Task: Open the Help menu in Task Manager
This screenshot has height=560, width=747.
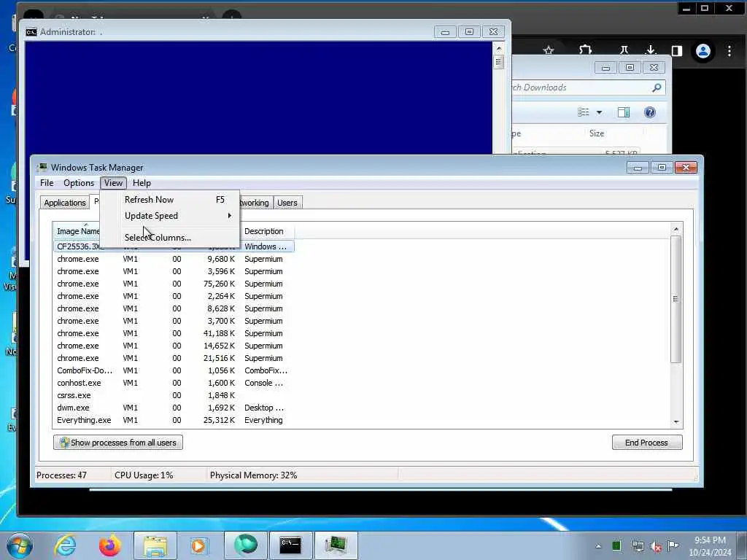Action: click(x=142, y=183)
